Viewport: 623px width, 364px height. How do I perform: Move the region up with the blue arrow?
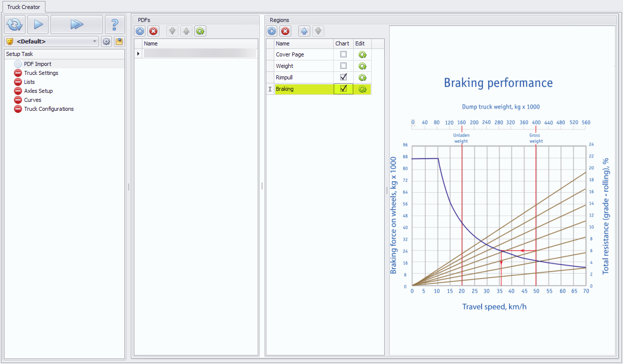[x=304, y=31]
